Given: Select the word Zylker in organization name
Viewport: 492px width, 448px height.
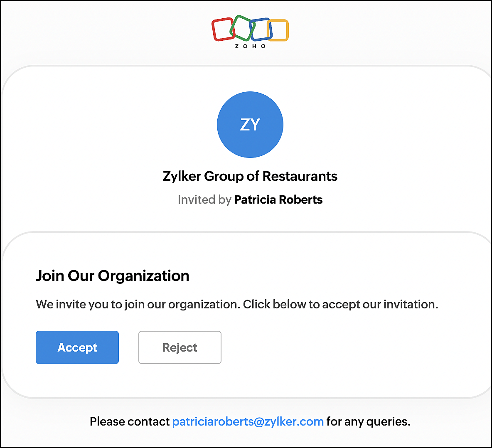Looking at the screenshot, I should click(x=182, y=176).
